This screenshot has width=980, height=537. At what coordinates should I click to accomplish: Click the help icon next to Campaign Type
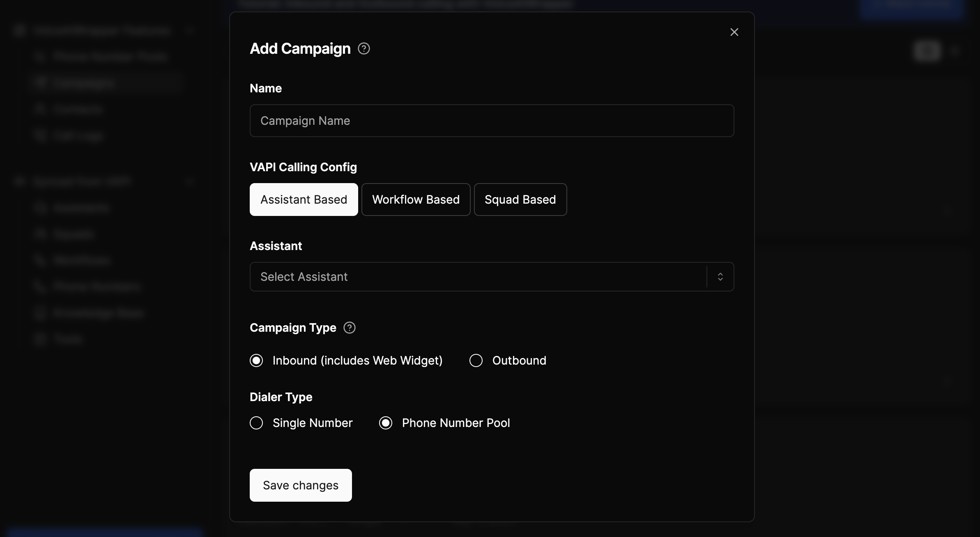349,328
